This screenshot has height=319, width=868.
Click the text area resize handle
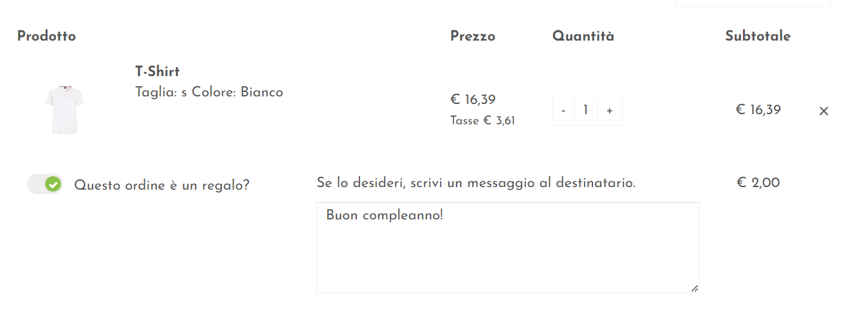[x=694, y=288]
